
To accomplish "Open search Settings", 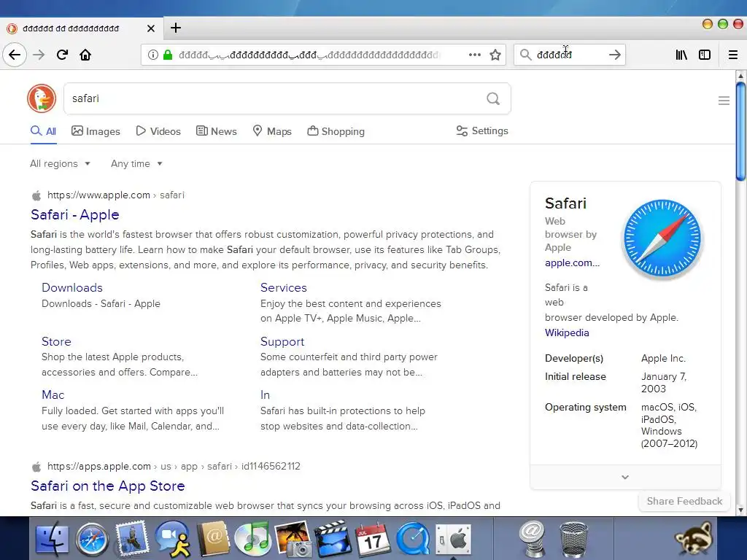I will [482, 131].
